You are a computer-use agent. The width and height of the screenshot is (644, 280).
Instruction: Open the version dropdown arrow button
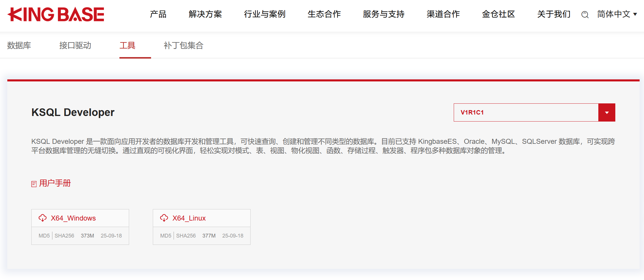(607, 112)
